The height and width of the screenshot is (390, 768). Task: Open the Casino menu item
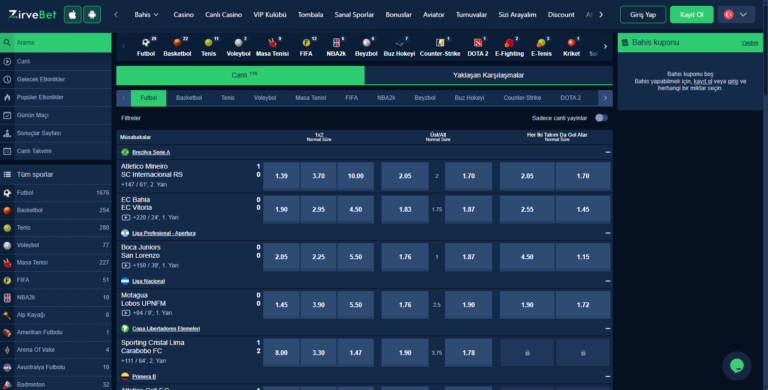(x=183, y=15)
